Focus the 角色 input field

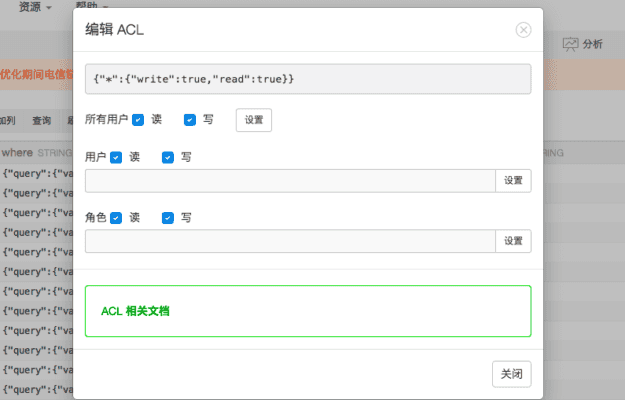click(290, 241)
